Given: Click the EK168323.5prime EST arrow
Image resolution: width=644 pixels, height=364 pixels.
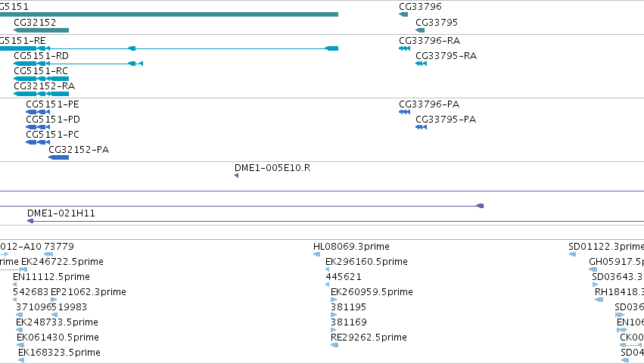Looking at the screenshot, I should click(21, 360).
